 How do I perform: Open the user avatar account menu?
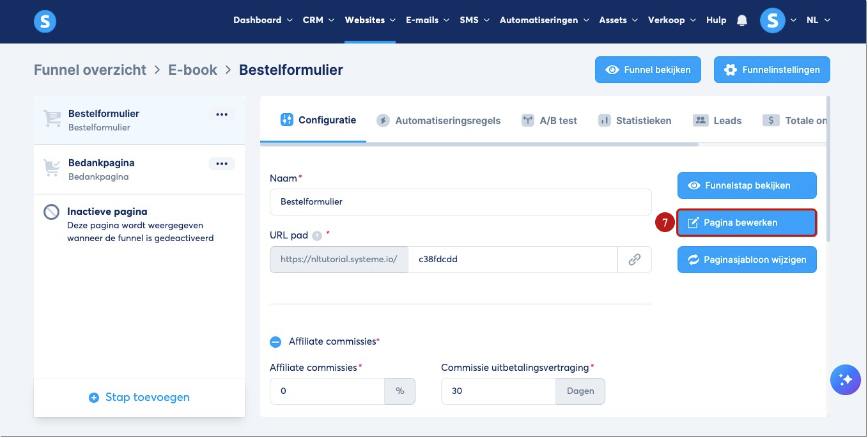click(x=772, y=20)
